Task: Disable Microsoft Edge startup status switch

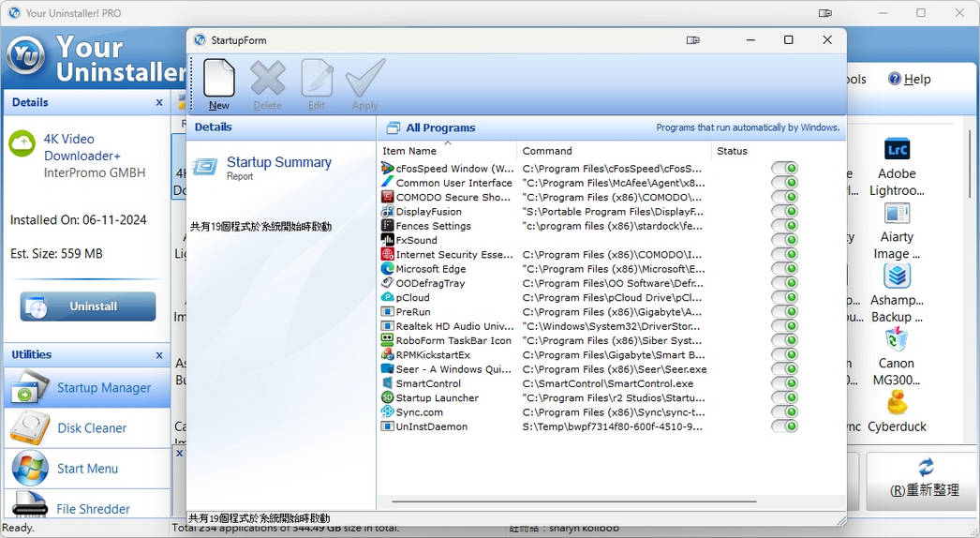Action: click(784, 269)
